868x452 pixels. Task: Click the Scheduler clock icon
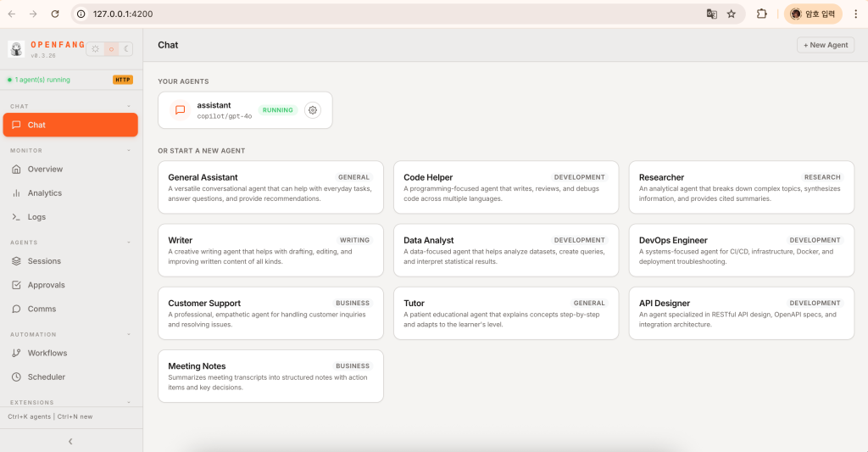(16, 377)
